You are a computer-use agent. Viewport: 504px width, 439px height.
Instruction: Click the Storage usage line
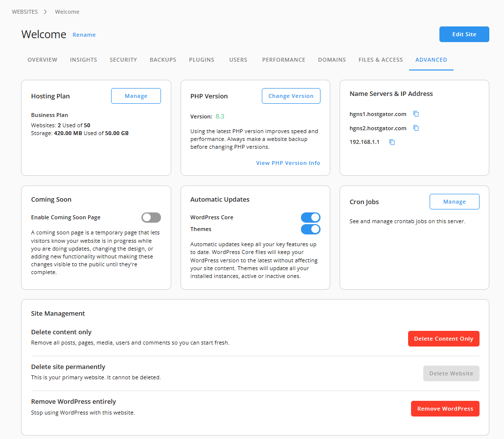pyautogui.click(x=80, y=133)
